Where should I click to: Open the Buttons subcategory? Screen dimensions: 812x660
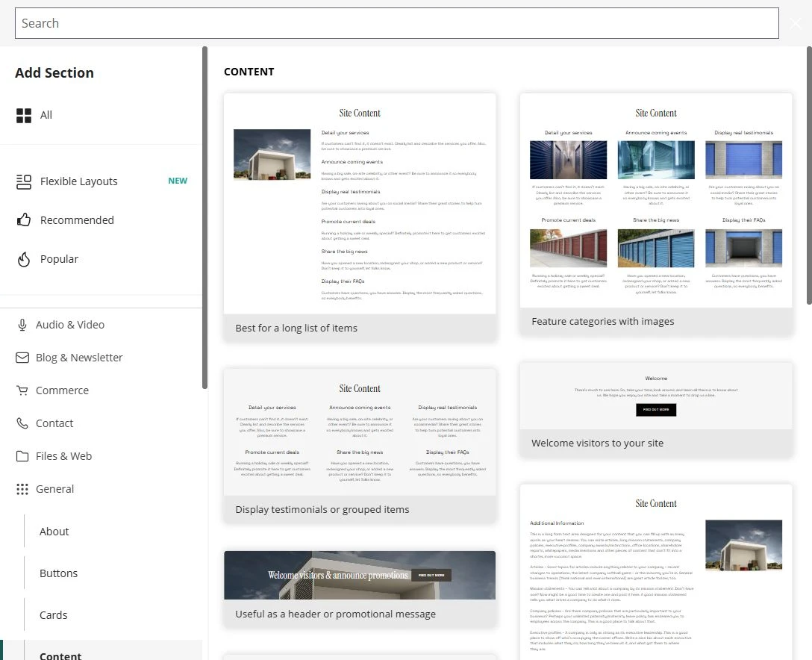tap(58, 573)
